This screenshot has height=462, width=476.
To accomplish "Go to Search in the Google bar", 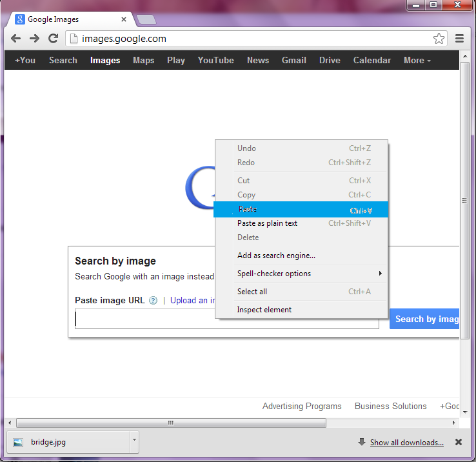I will tap(63, 60).
